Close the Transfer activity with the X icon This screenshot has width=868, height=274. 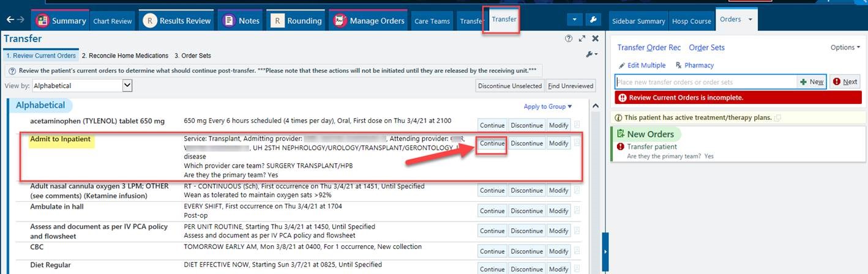point(595,39)
